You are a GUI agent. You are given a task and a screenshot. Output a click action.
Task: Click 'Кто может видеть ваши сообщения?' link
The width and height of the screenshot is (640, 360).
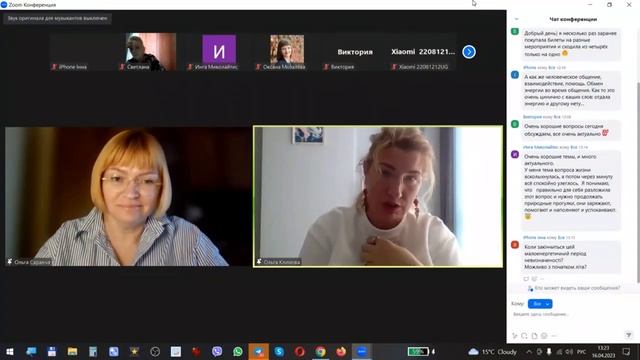(x=577, y=288)
